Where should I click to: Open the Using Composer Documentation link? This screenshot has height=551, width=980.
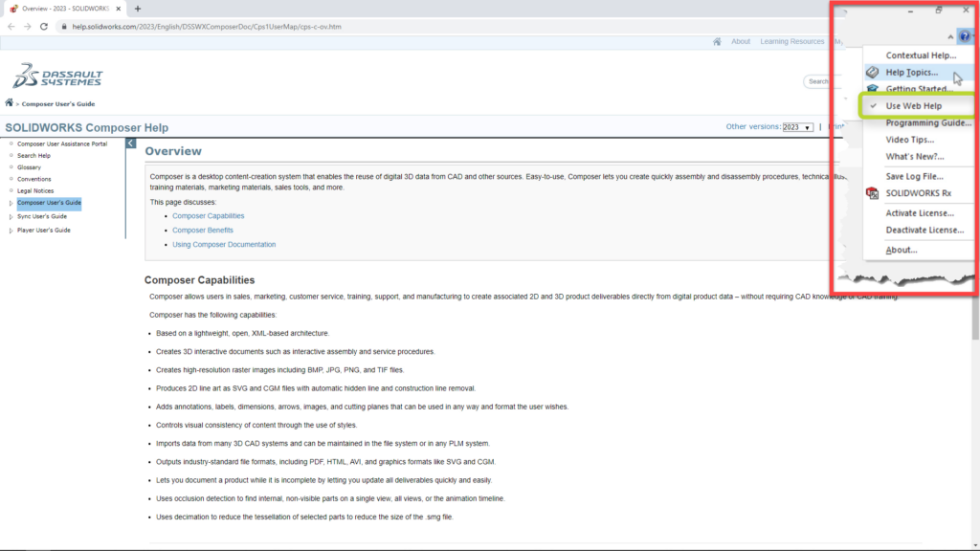tap(224, 245)
